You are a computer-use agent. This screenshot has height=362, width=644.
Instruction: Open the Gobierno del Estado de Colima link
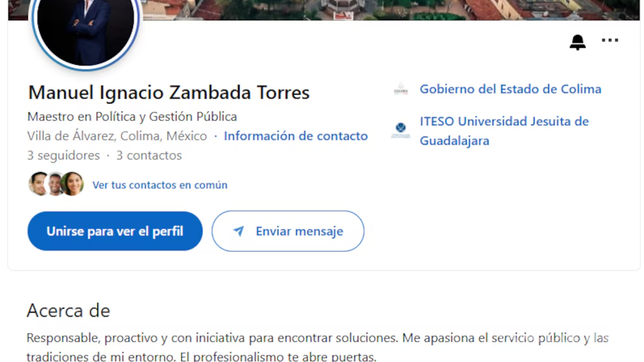point(510,89)
